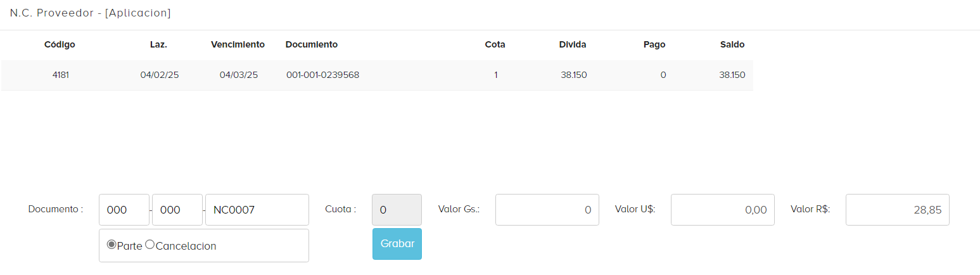The image size is (980, 275).
Task: Click the Documento column header
Action: click(312, 44)
